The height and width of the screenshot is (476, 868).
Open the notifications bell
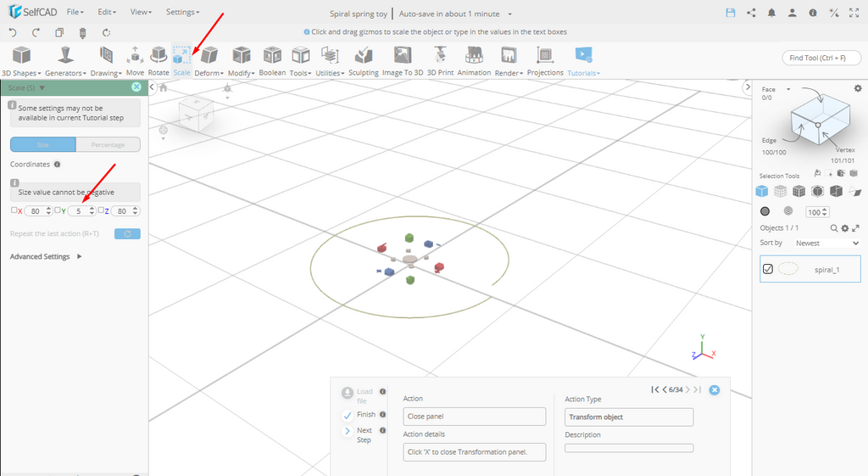pyautogui.click(x=771, y=13)
